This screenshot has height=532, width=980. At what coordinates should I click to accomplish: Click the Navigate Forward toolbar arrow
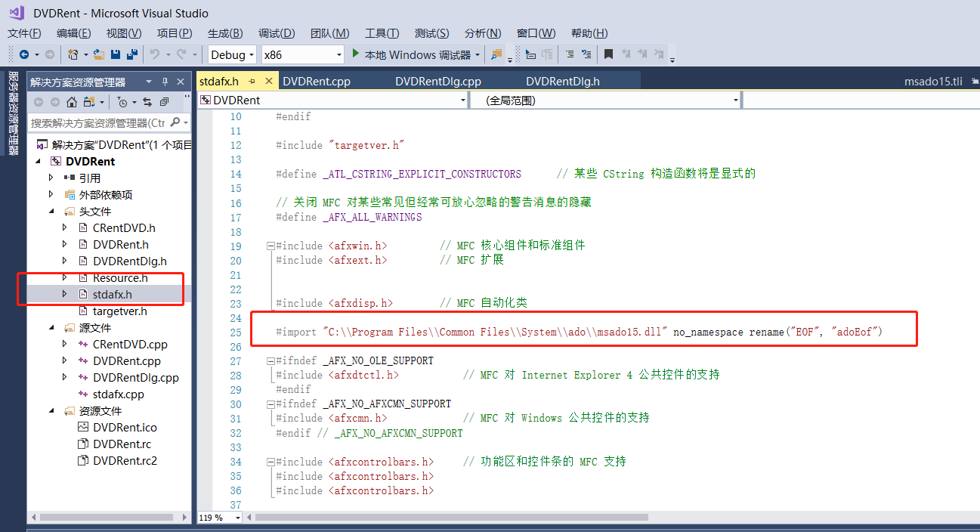49,54
